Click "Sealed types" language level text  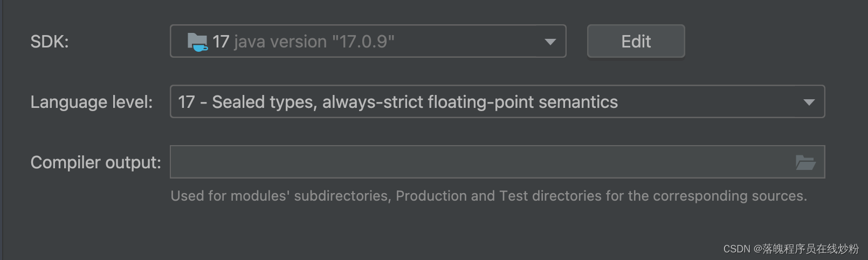(x=264, y=102)
